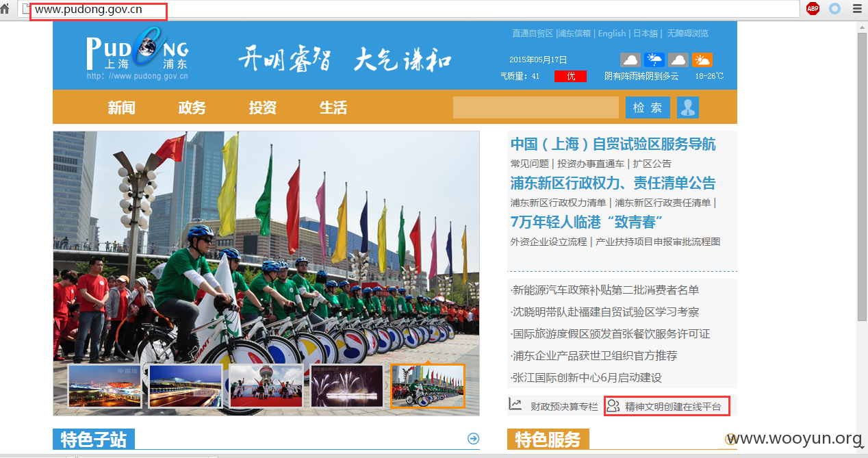Open the 浦东新区行政权力清单 link
Screen dimensions: 868x458
pos(558,203)
